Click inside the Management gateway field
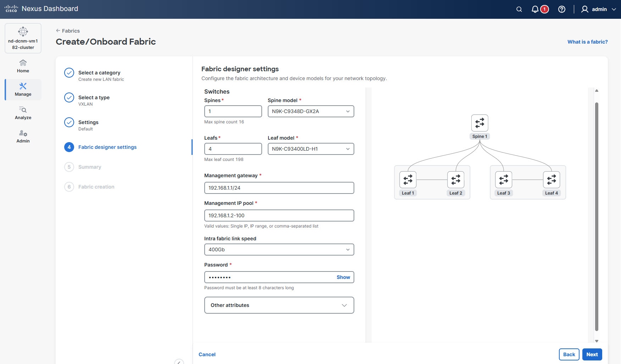The image size is (621, 364). coord(279,188)
